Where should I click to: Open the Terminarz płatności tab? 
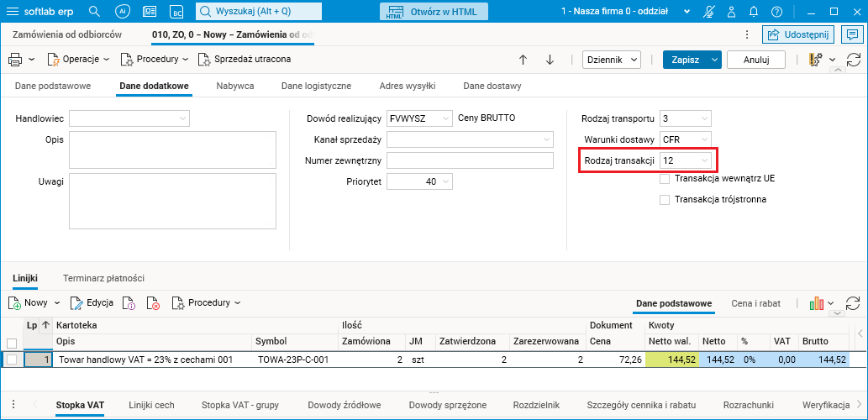(x=104, y=277)
